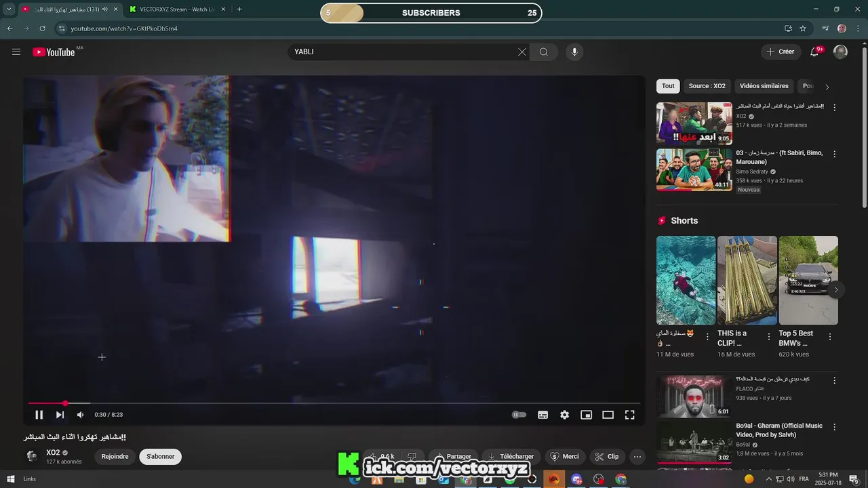Switch to the VECTORXYZ Stream browser tab
This screenshot has height=488, width=868.
[178, 9]
